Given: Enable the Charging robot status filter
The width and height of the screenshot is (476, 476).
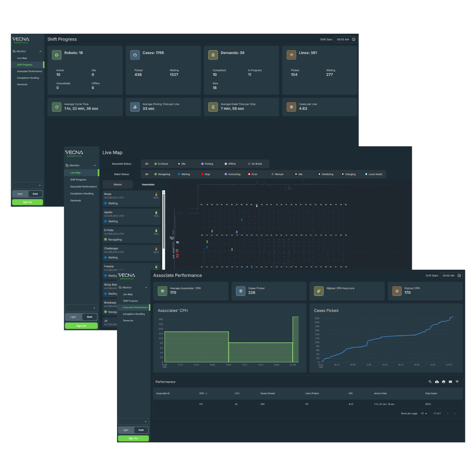Looking at the screenshot, I should click(348, 174).
